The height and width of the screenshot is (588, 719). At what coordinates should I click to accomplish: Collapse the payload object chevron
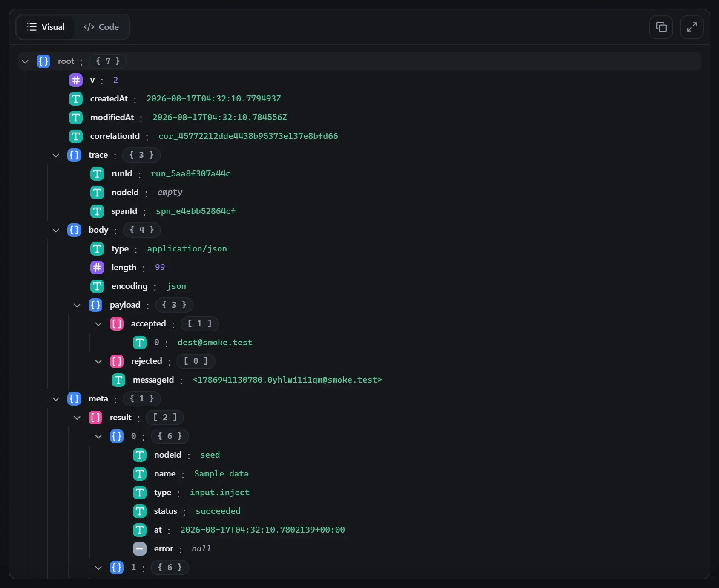point(77,305)
